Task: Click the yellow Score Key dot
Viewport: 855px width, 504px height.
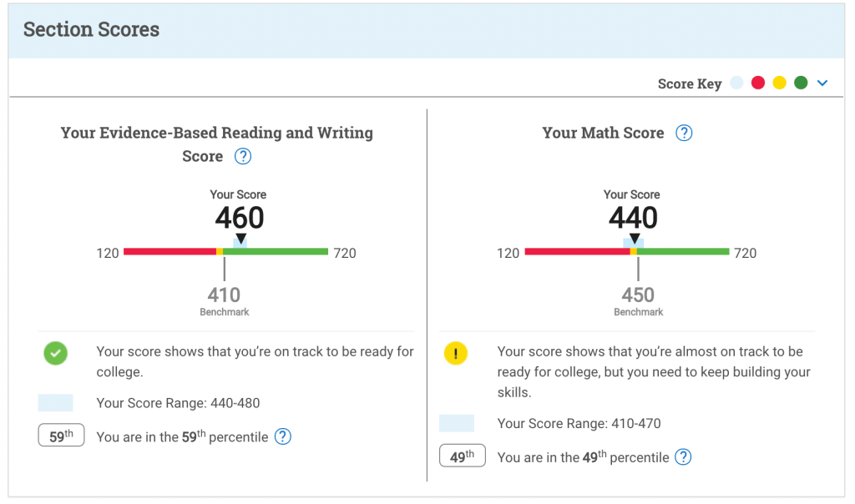Action: pyautogui.click(x=780, y=83)
